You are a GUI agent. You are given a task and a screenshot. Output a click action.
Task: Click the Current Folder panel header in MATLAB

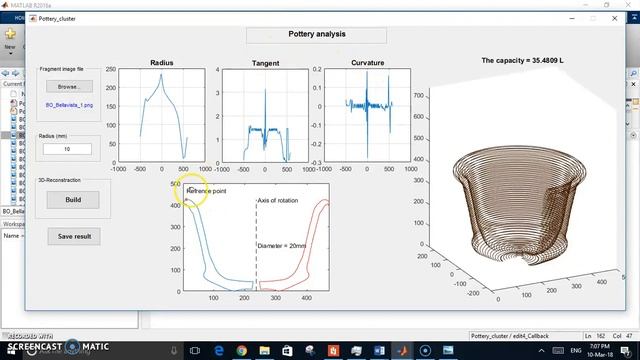click(x=13, y=84)
